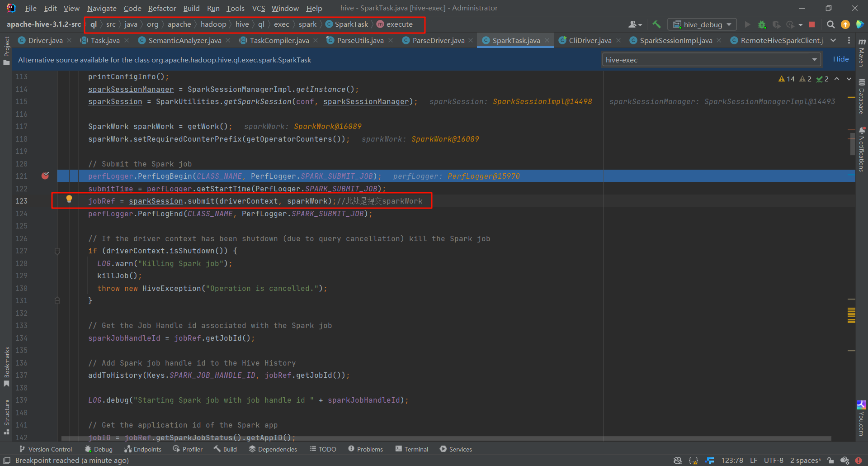Open the Endpoints tool window
This screenshot has width=868, height=466.
143,449
